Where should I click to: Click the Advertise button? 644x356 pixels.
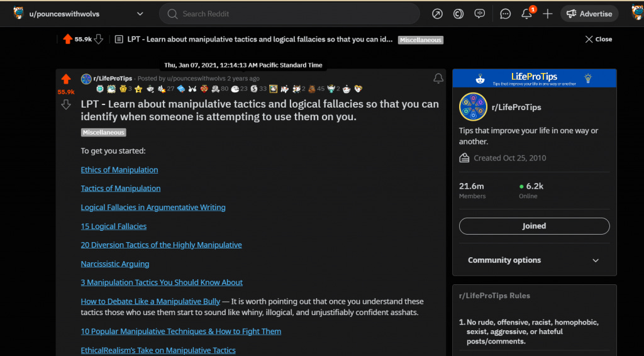589,14
